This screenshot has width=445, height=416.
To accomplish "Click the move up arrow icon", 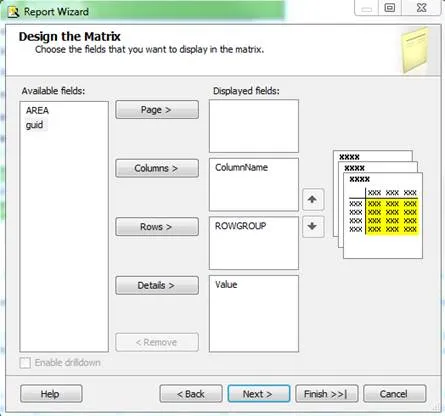I will [313, 199].
